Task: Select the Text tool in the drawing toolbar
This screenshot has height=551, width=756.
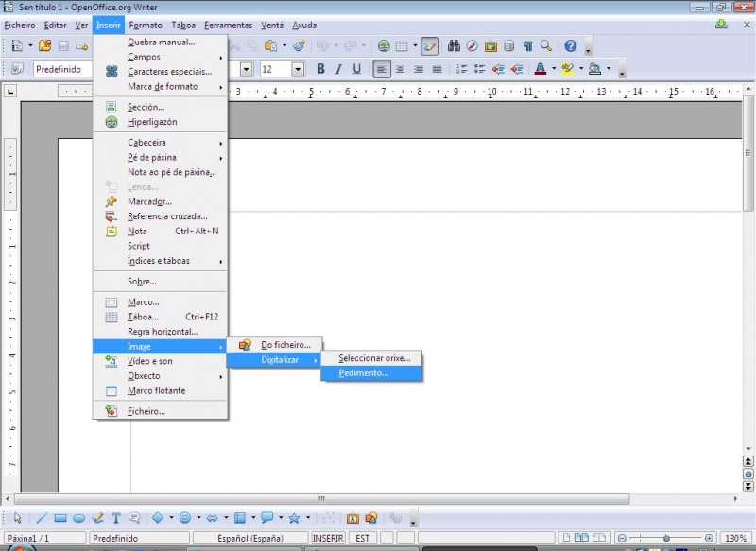Action: point(114,518)
